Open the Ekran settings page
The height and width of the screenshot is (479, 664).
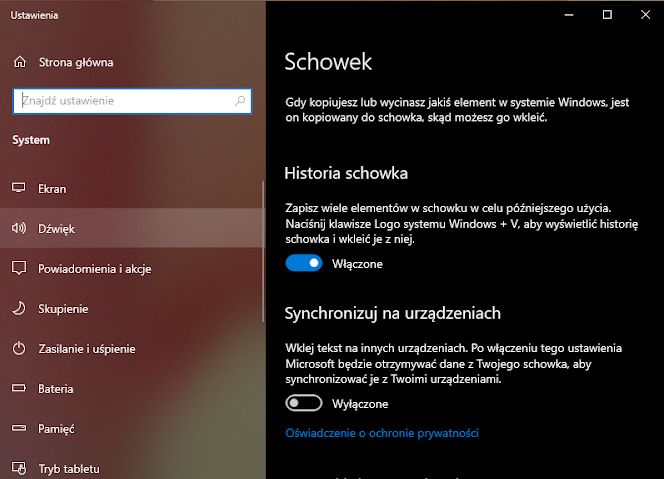point(53,188)
